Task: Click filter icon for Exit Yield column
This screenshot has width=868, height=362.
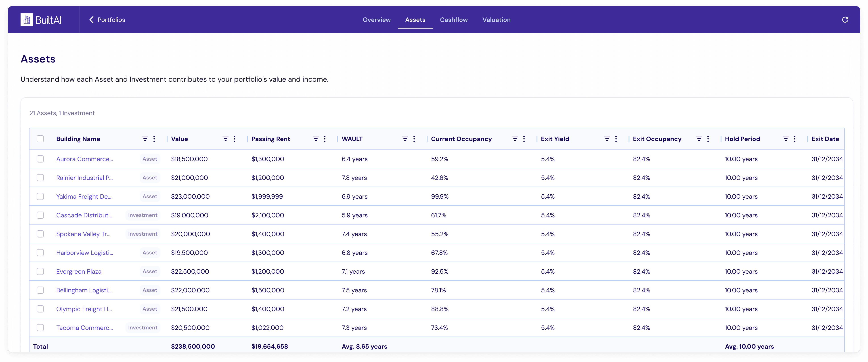Action: pos(607,139)
